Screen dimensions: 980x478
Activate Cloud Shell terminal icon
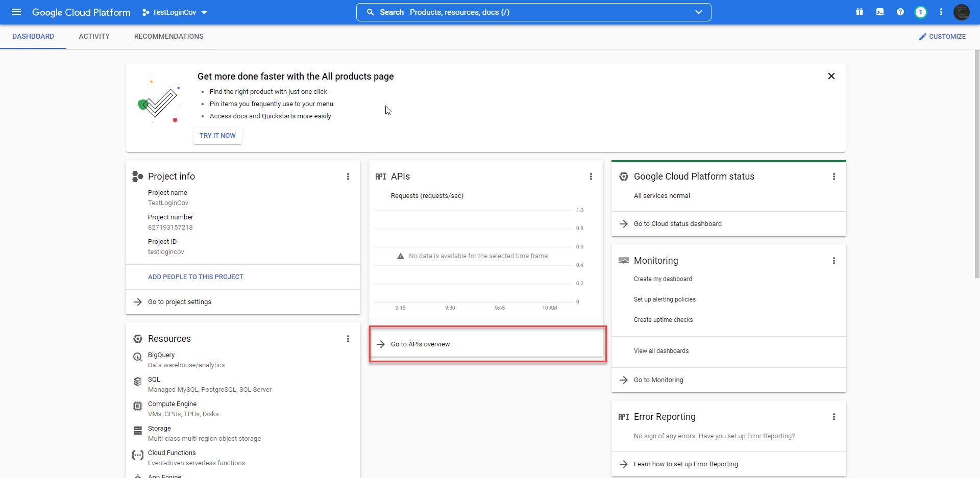[x=880, y=12]
